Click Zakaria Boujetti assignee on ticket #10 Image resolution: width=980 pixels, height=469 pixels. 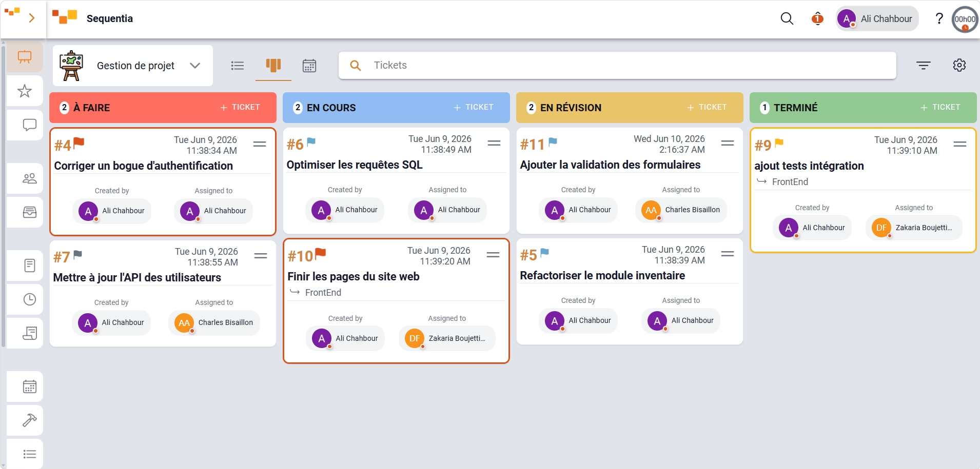pos(446,338)
